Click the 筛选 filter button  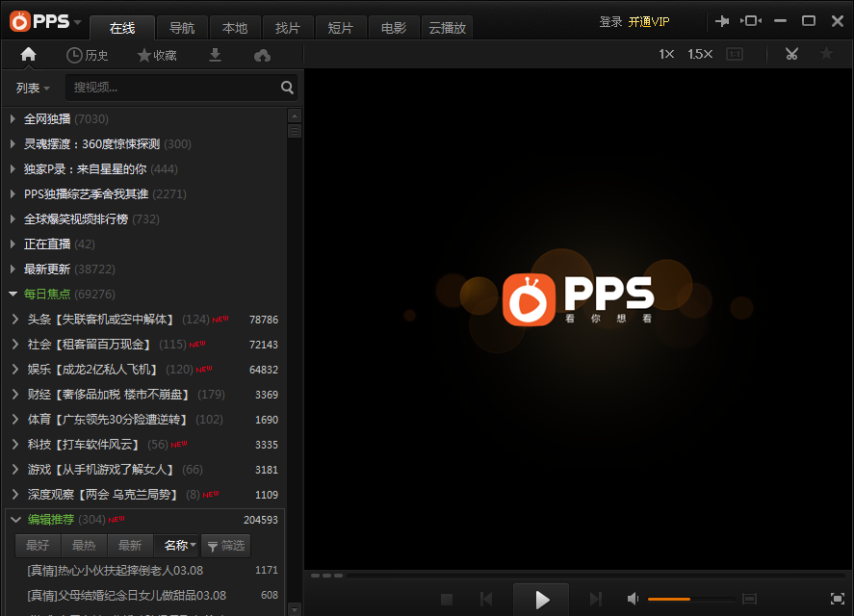point(226,546)
